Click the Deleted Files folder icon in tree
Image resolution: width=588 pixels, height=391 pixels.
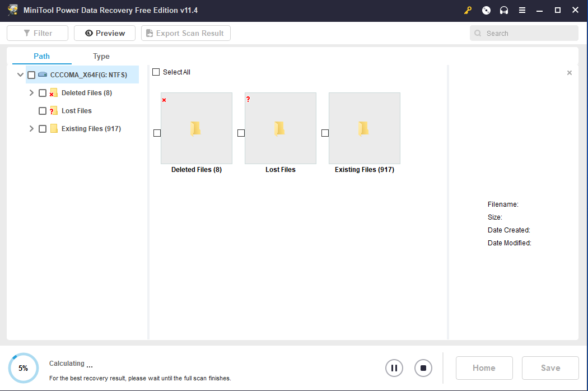click(54, 92)
